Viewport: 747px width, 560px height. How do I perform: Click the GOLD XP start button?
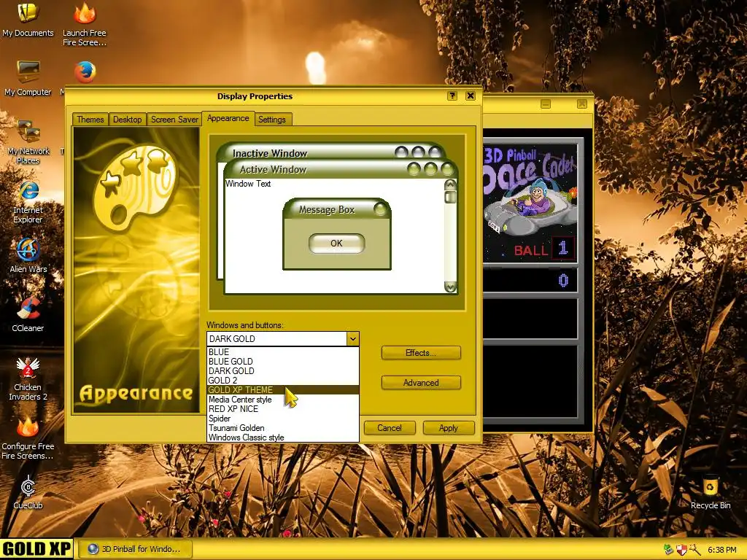click(36, 549)
